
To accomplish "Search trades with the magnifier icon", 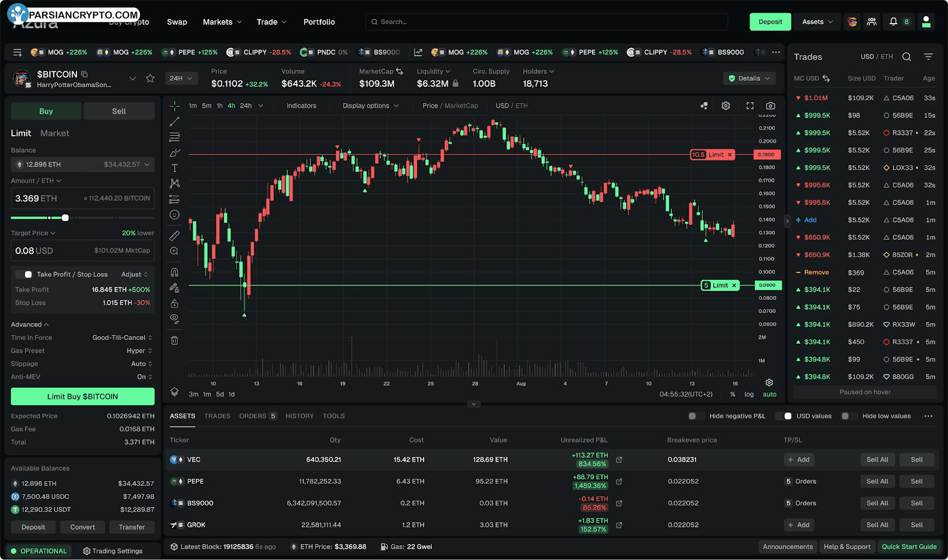I will tap(907, 57).
